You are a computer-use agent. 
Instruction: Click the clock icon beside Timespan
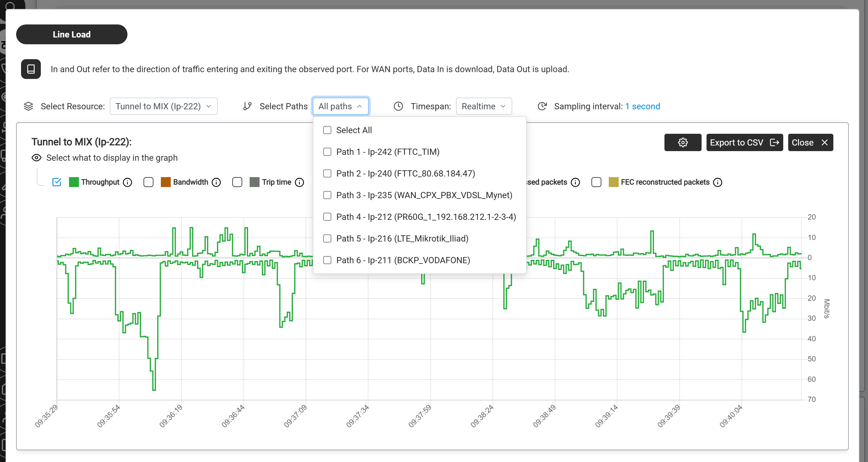pos(398,106)
